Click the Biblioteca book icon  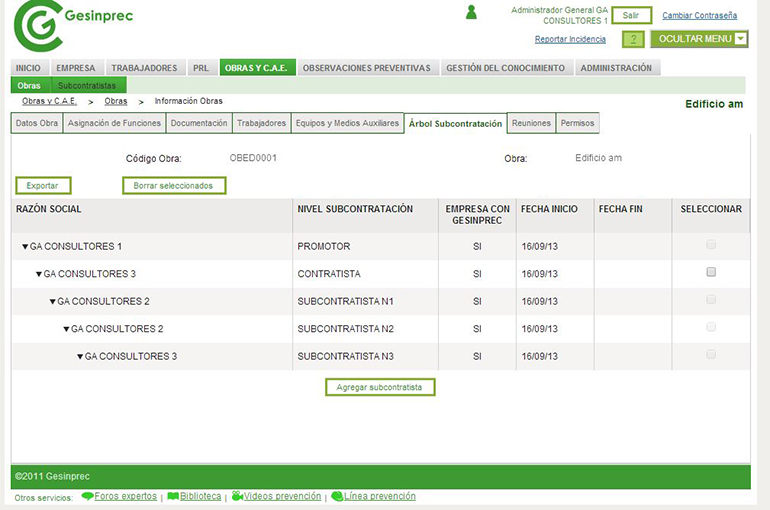(x=173, y=496)
